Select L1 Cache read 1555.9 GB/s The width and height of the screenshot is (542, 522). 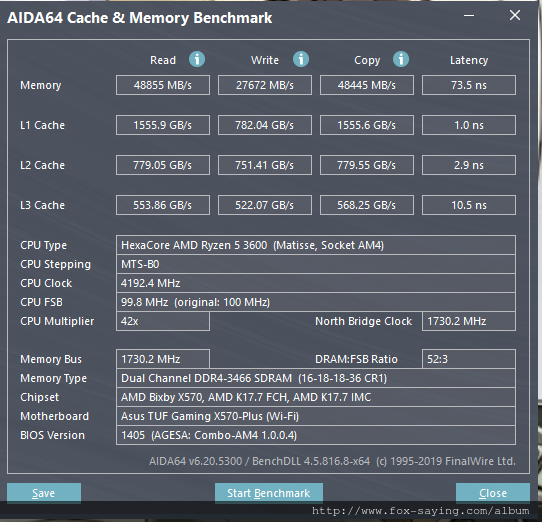(x=163, y=125)
